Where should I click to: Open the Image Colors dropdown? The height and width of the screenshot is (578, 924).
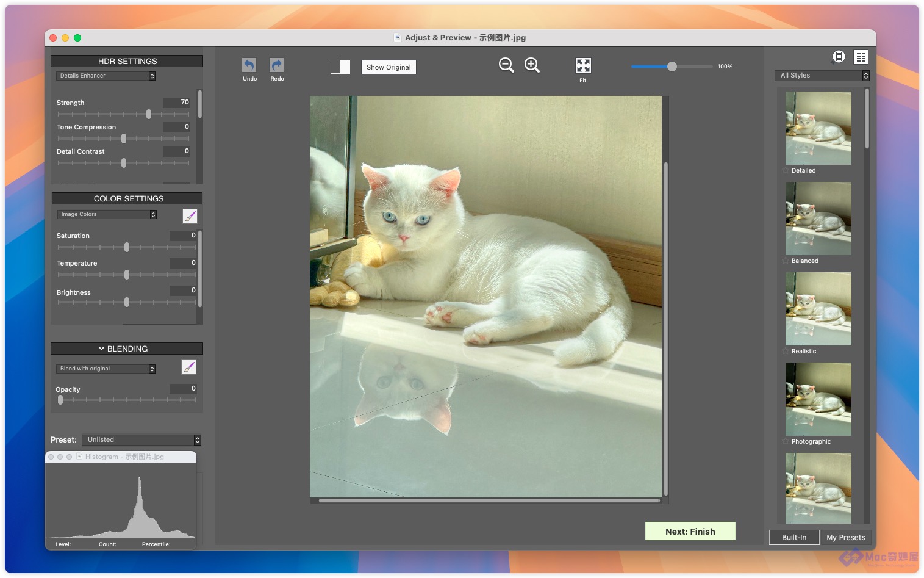107,214
